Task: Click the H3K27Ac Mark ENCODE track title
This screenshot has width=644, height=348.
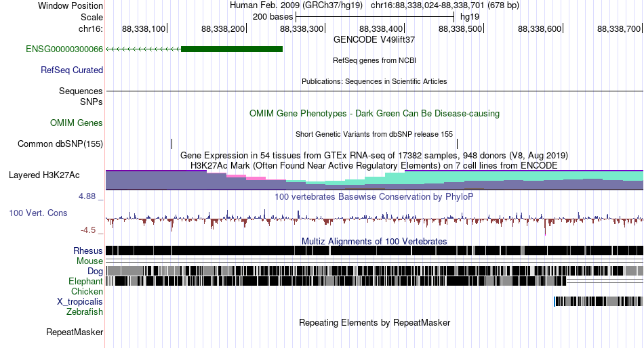Action: click(374, 165)
